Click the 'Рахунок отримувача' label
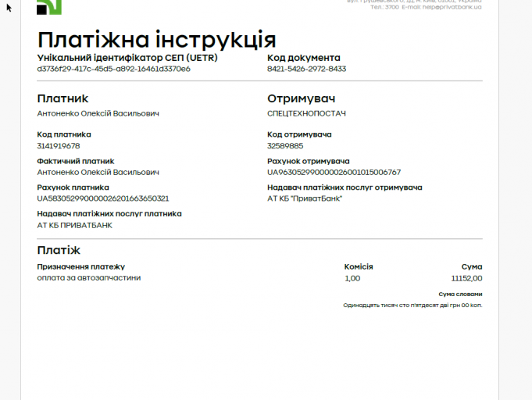Screen dimensions: 532x400 click(x=309, y=161)
